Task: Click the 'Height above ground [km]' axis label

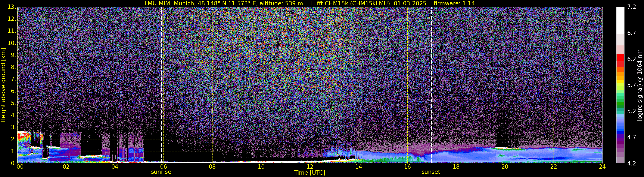Action: click(x=3, y=85)
